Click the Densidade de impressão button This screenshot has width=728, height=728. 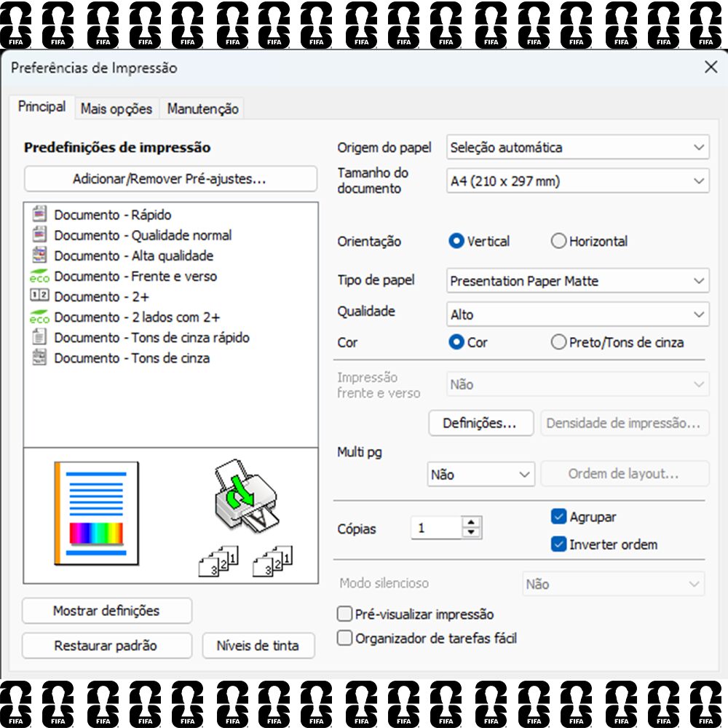[625, 423]
